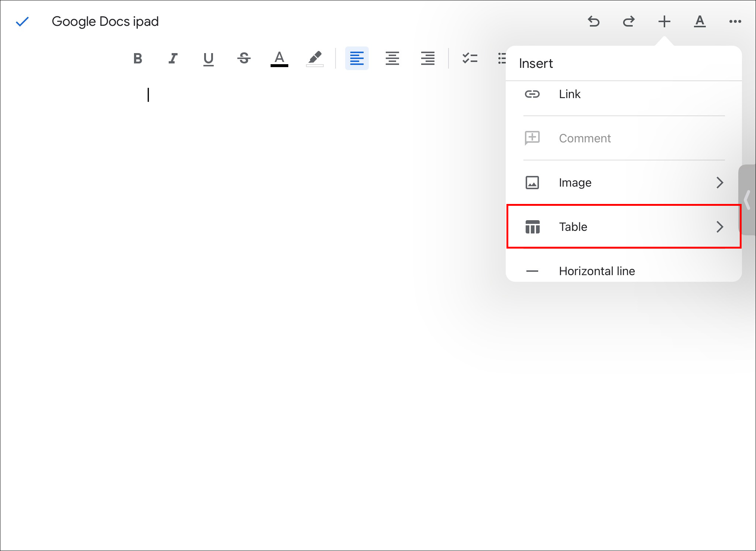The width and height of the screenshot is (756, 551).
Task: Tap the blue checkmark to finish editing
Action: pyautogui.click(x=22, y=22)
